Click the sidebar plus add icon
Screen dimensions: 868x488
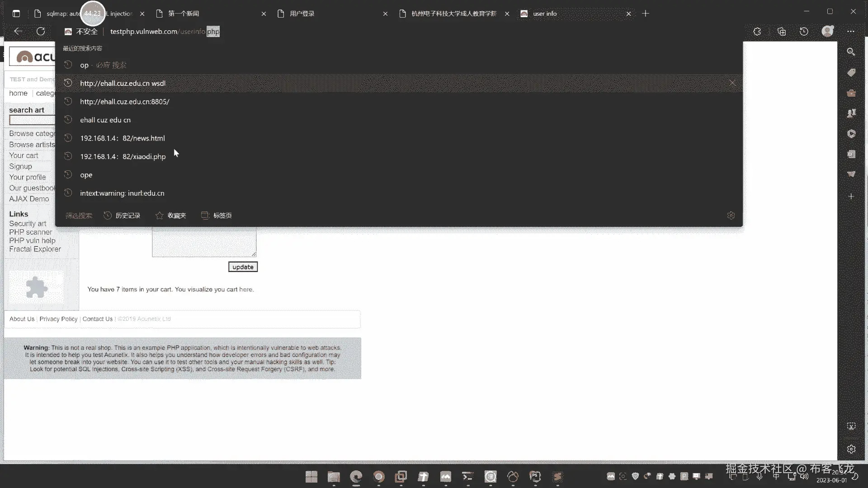pyautogui.click(x=851, y=197)
